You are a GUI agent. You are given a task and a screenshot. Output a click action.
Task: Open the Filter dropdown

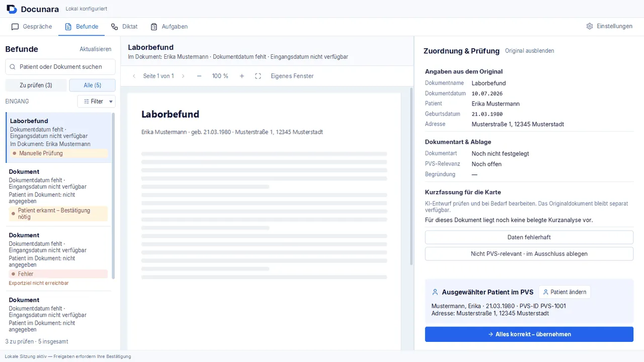point(97,102)
